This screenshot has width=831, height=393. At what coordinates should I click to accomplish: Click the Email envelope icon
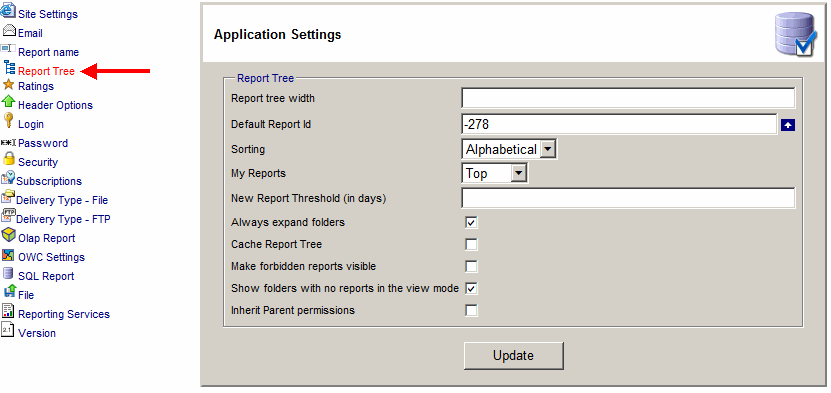pos(9,31)
